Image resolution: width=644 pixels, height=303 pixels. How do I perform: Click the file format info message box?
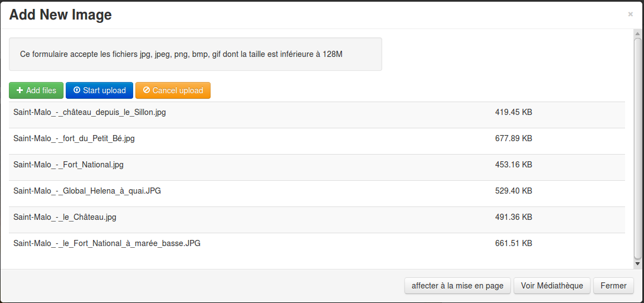pyautogui.click(x=195, y=54)
